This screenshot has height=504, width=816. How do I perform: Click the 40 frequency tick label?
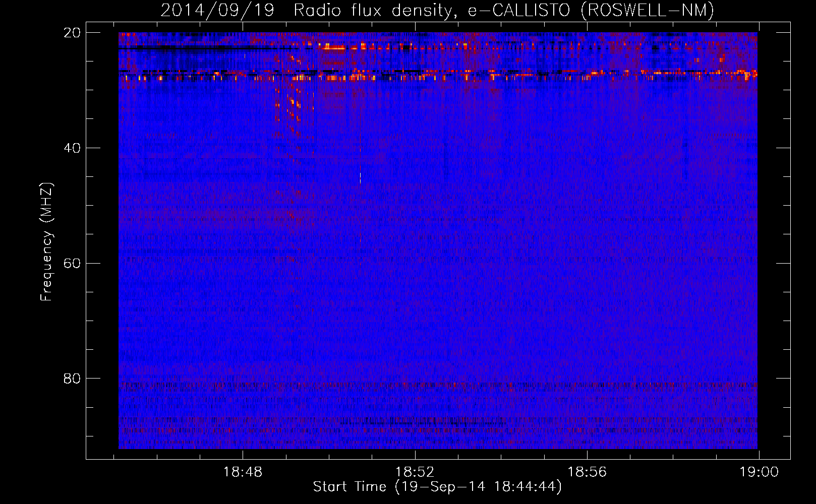72,148
